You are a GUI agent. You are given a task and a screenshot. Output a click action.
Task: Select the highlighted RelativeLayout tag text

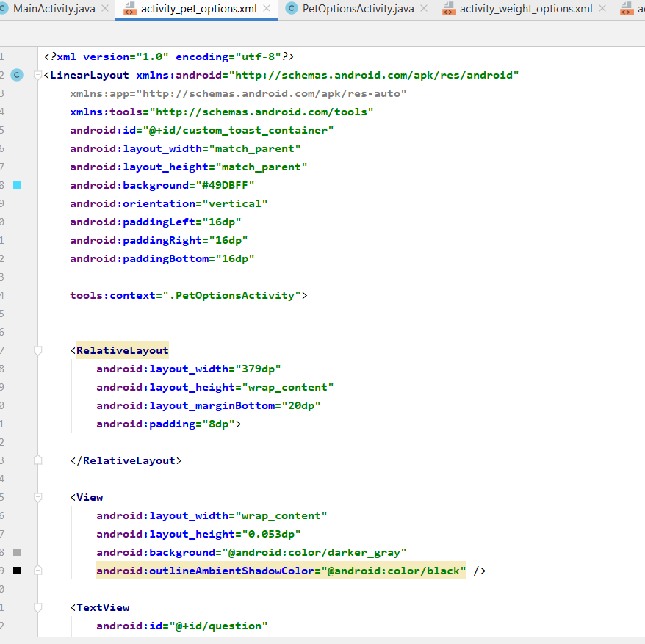click(x=122, y=350)
